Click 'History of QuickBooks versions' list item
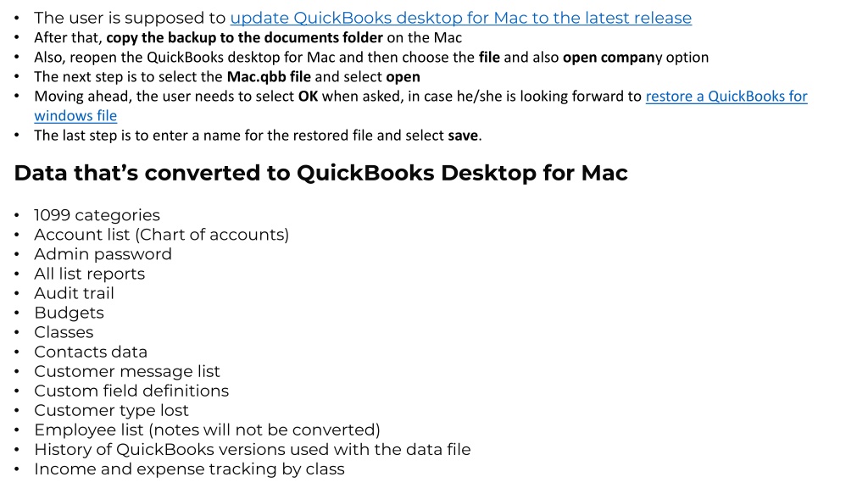The height and width of the screenshot is (488, 868). [x=253, y=449]
